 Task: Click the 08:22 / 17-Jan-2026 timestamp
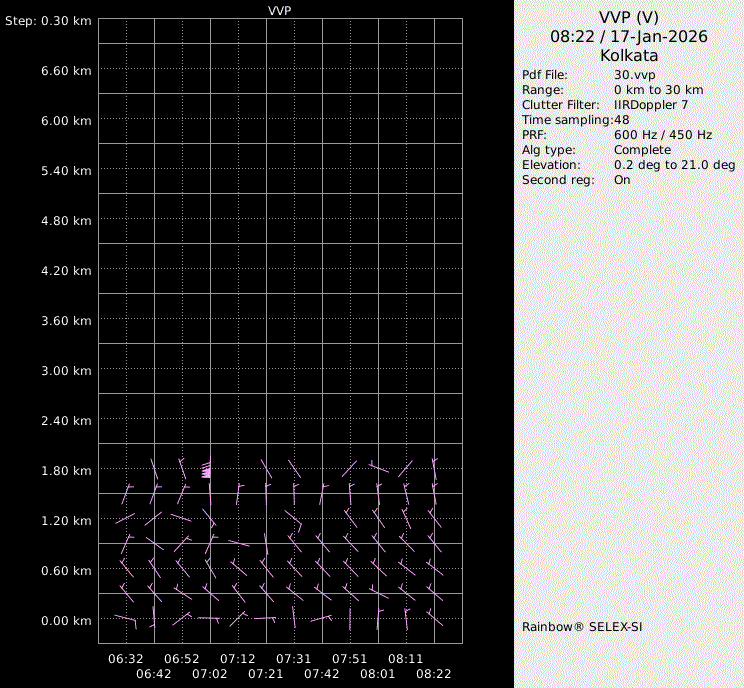point(628,36)
